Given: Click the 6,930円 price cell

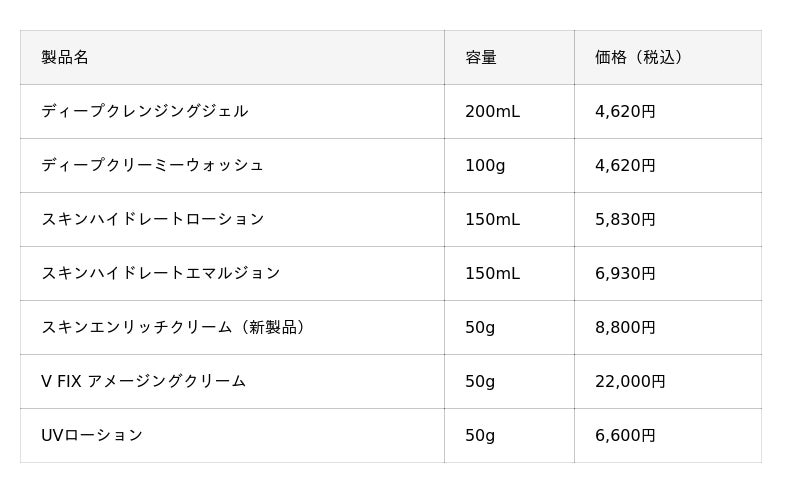Looking at the screenshot, I should (625, 273).
